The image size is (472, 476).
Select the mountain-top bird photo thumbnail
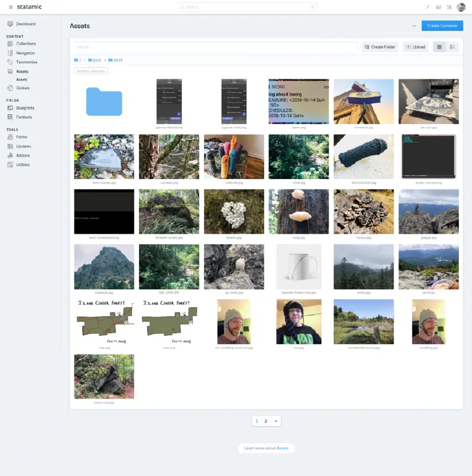[x=429, y=211]
